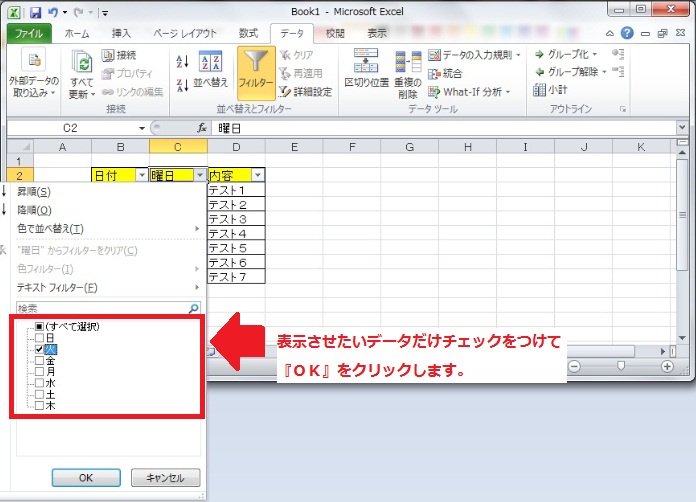Click the show detail outline icon
Viewport: 696px width, 502px height.
click(x=618, y=54)
